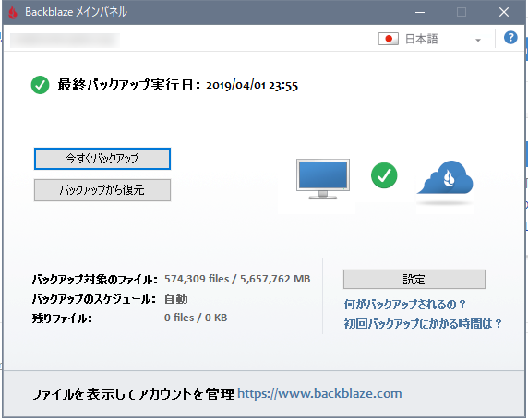Click the 0 files / 0 KB remaining text

(x=196, y=318)
